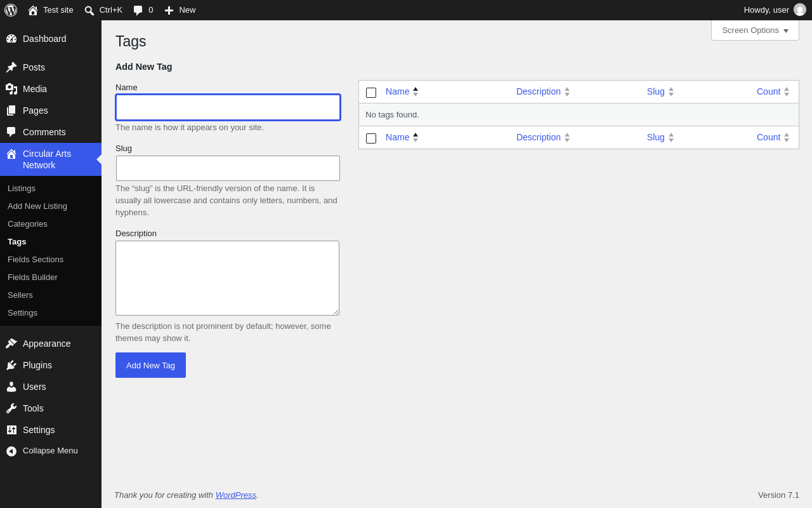Open Media via its sidebar icon
Image resolution: width=812 pixels, height=508 pixels.
click(11, 89)
